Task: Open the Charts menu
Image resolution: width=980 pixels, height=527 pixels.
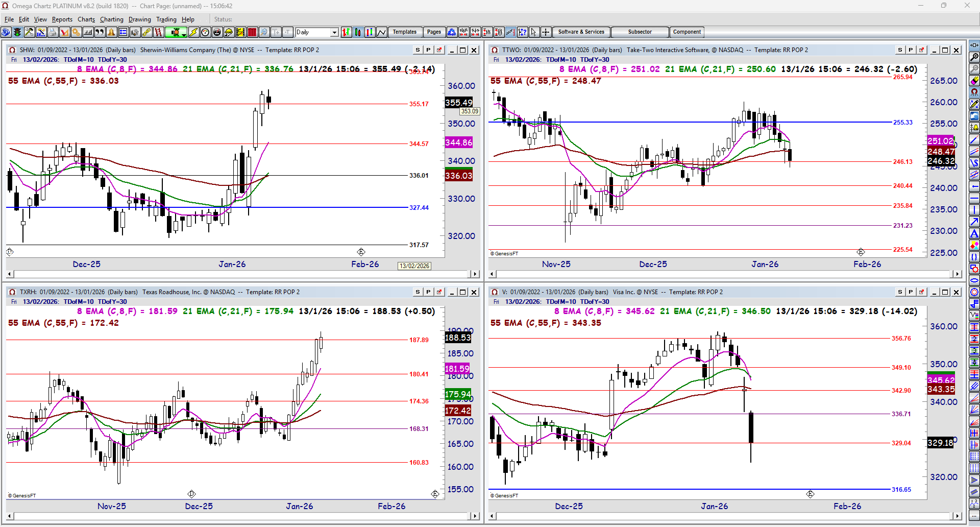Action: pyautogui.click(x=86, y=19)
